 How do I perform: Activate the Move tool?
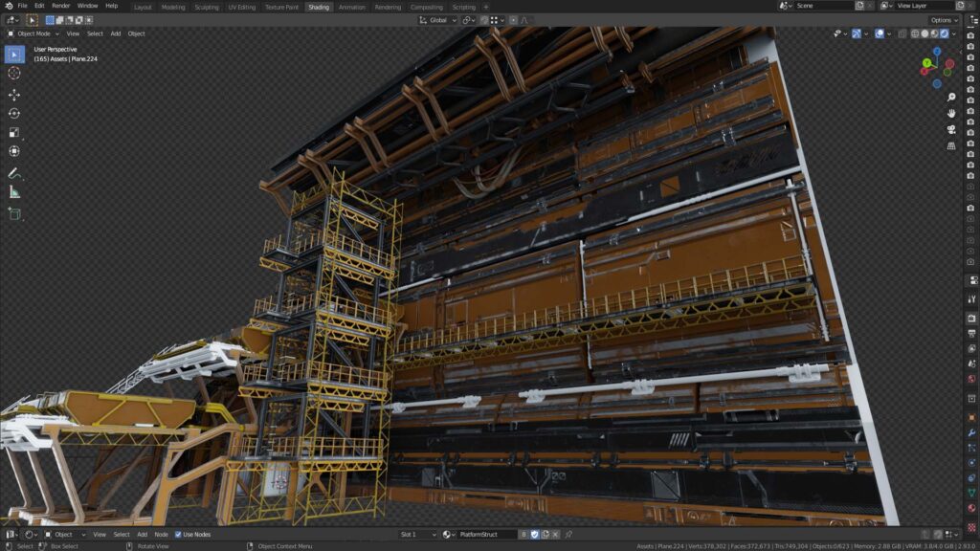[14, 95]
